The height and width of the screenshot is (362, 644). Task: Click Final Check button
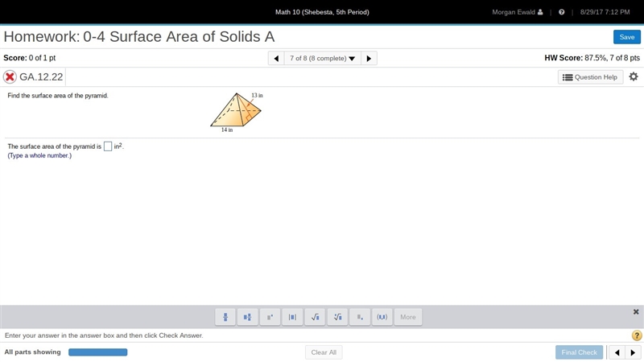coord(579,352)
